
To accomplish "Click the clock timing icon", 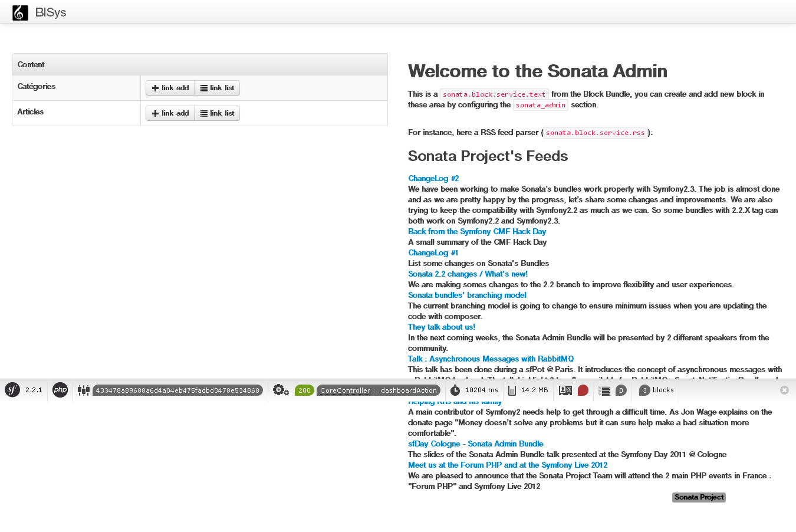I will point(455,390).
